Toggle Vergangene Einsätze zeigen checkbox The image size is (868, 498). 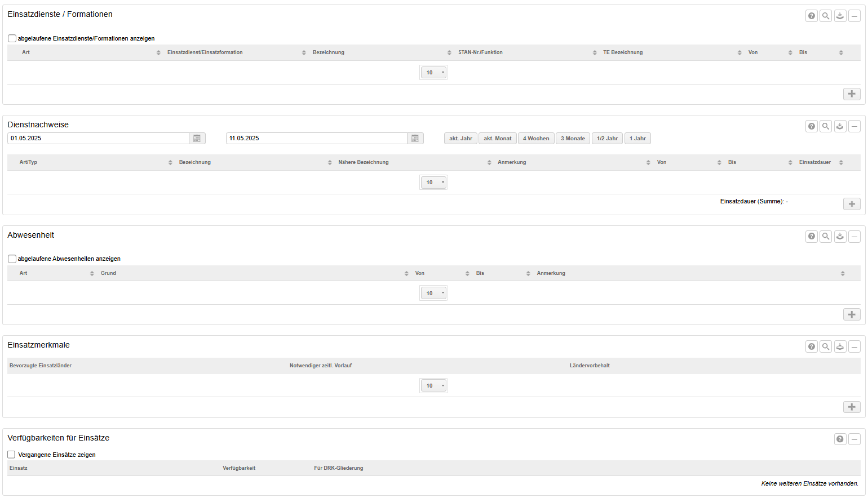pyautogui.click(x=11, y=455)
